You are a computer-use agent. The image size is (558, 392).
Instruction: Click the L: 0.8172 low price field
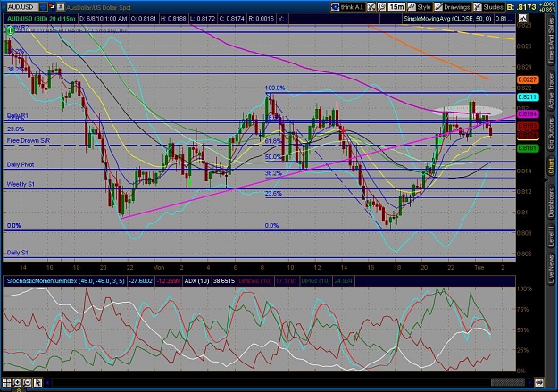203,19
